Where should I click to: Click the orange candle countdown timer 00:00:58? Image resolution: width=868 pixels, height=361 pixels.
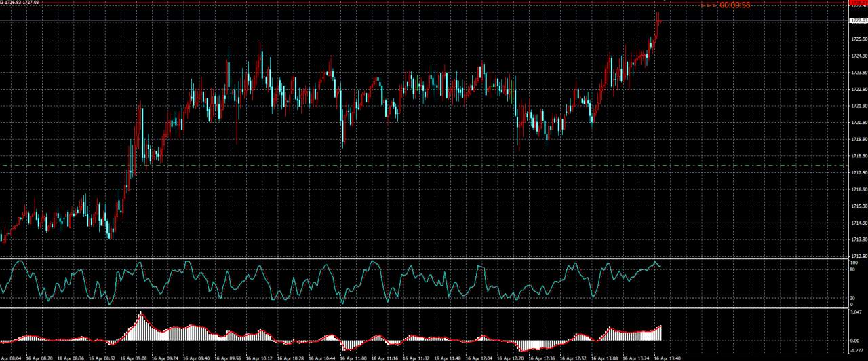pos(735,5)
